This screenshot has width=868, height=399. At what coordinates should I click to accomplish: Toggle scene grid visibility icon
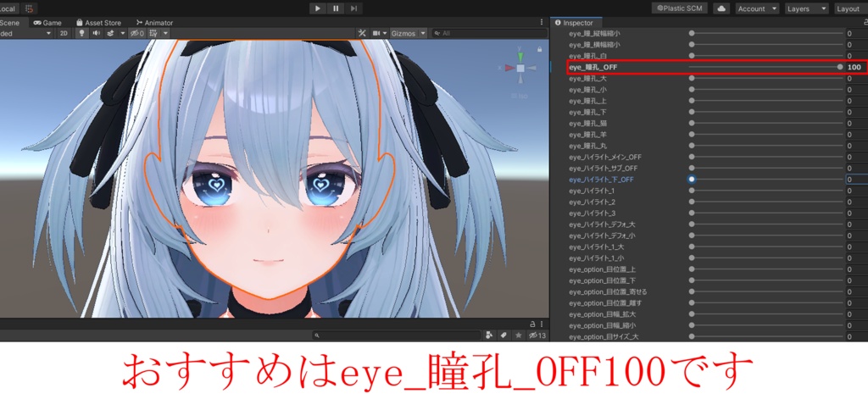click(x=153, y=33)
